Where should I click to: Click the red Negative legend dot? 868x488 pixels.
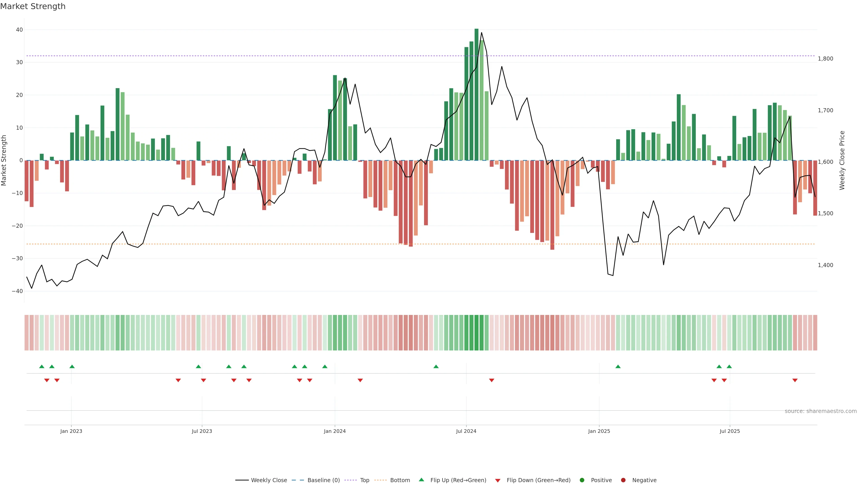pos(623,480)
